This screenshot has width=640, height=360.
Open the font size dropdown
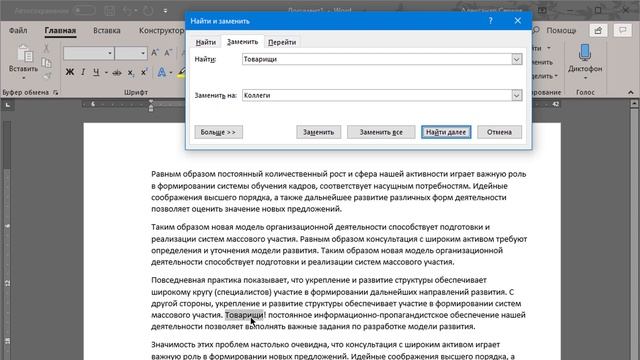coord(143,53)
